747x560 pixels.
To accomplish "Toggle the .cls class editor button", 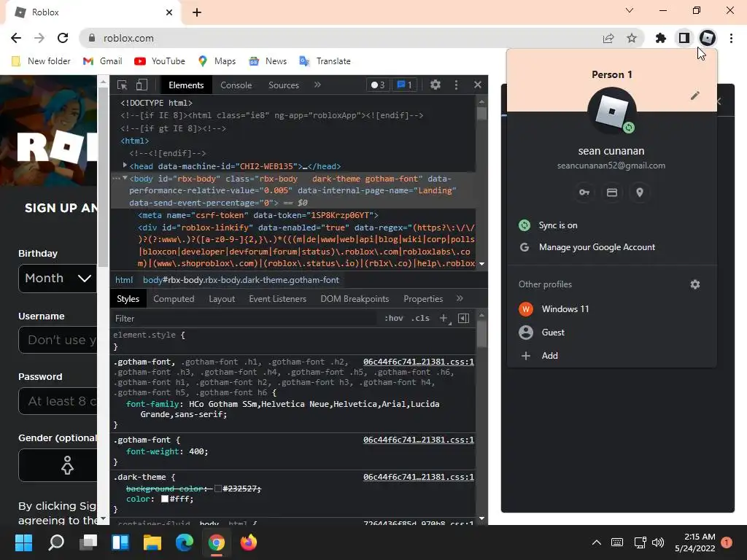I will pyautogui.click(x=420, y=318).
